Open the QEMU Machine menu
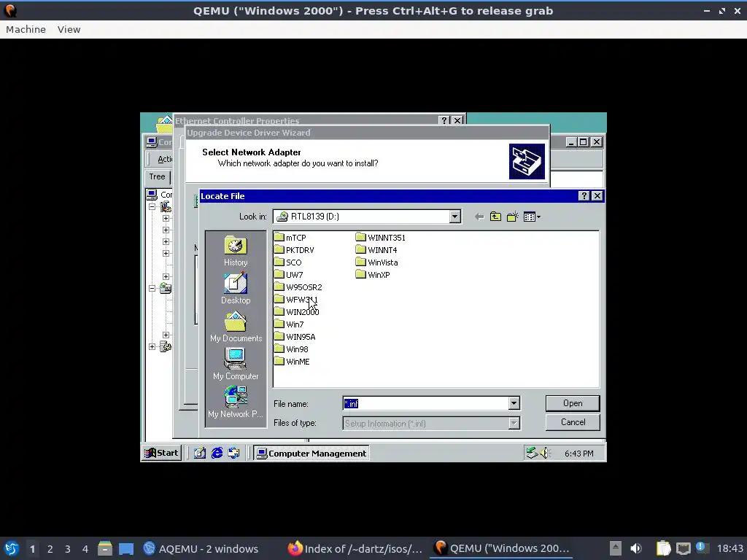 click(x=26, y=29)
